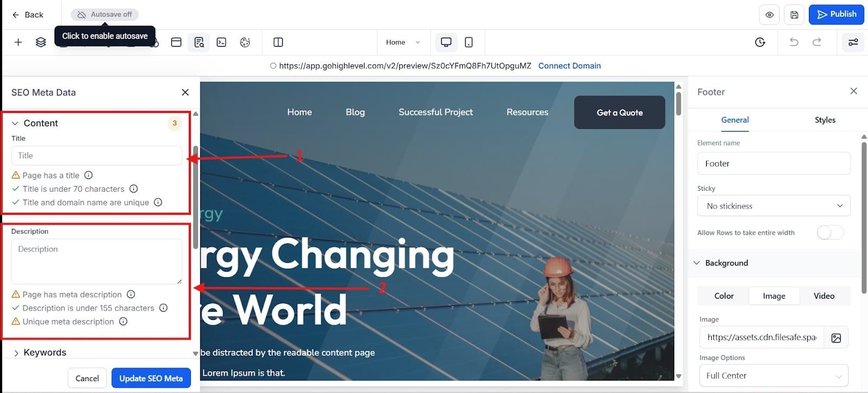Open the layers panel icon
The image size is (868, 393).
pos(41,42)
